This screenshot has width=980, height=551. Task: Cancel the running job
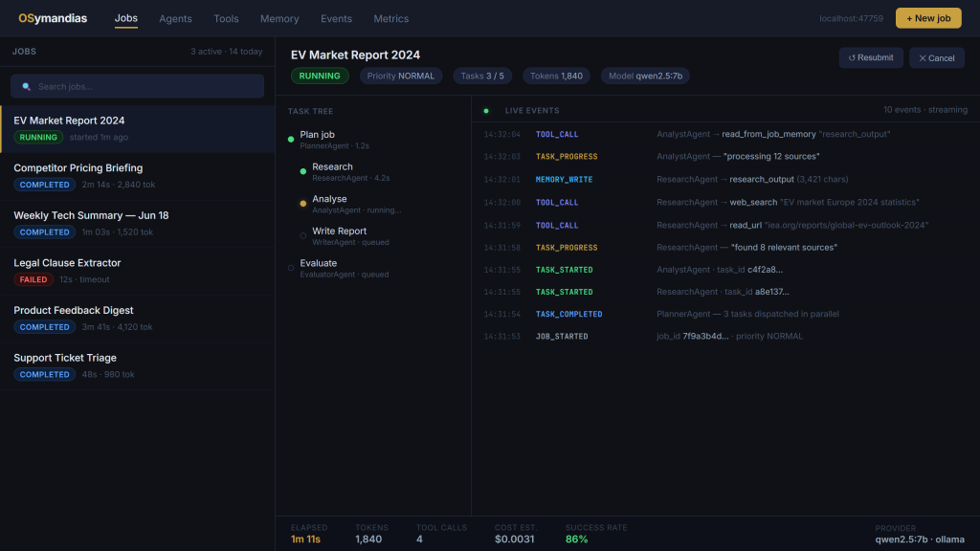pos(936,57)
